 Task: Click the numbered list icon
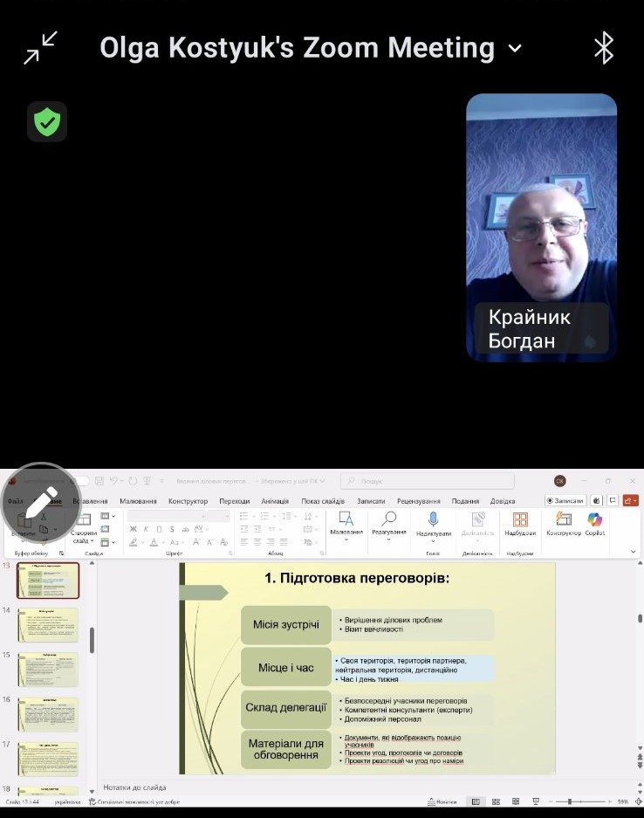coord(265,516)
